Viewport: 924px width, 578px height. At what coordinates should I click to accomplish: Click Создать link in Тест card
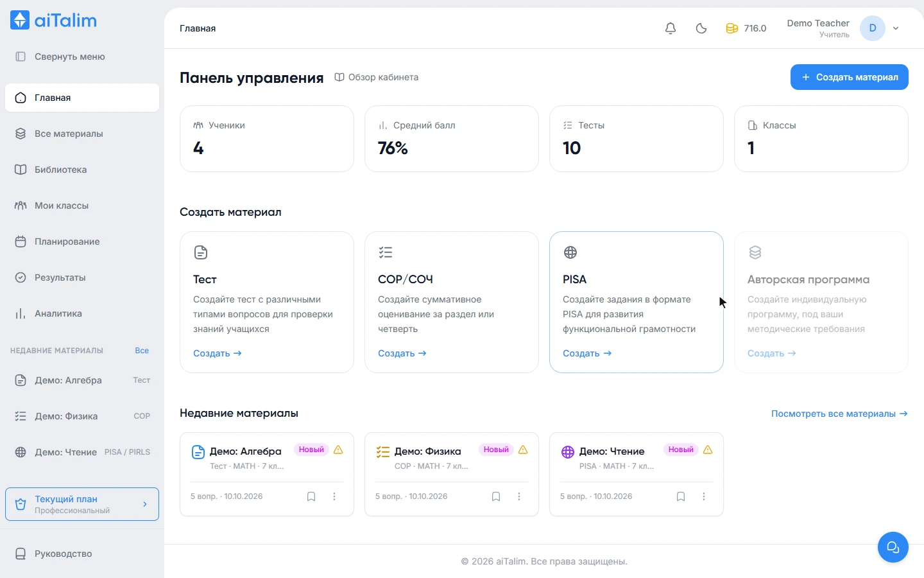[218, 353]
